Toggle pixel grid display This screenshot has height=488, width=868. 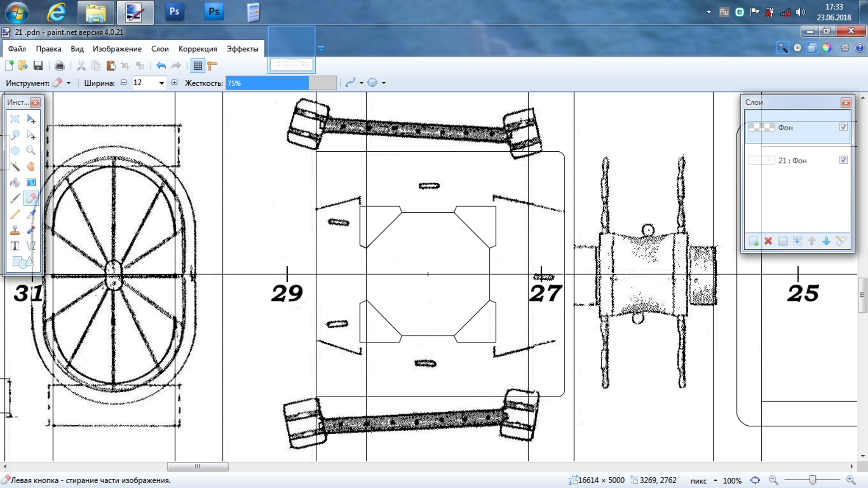[198, 65]
